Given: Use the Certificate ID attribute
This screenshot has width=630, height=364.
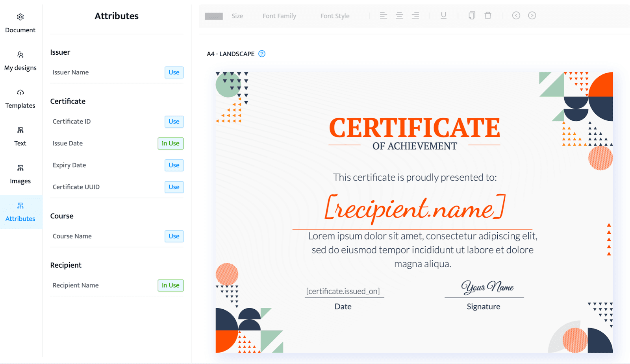Looking at the screenshot, I should pyautogui.click(x=174, y=122).
